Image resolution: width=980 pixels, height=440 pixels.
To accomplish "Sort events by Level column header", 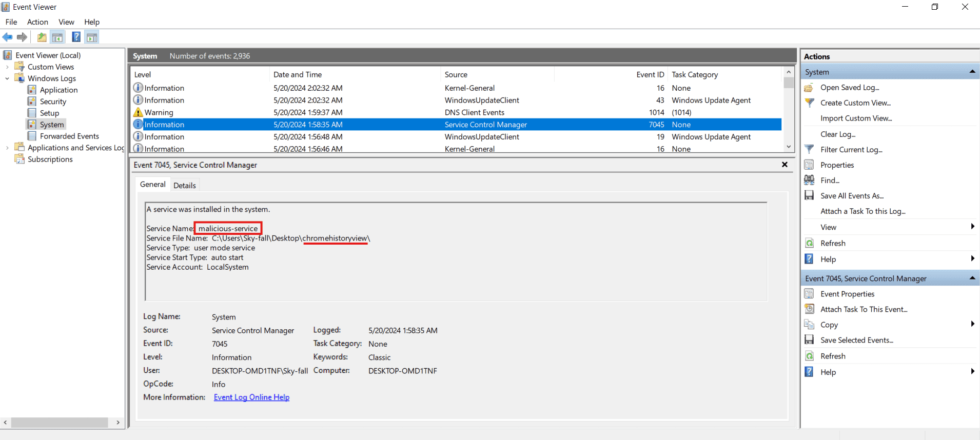I will click(x=200, y=74).
